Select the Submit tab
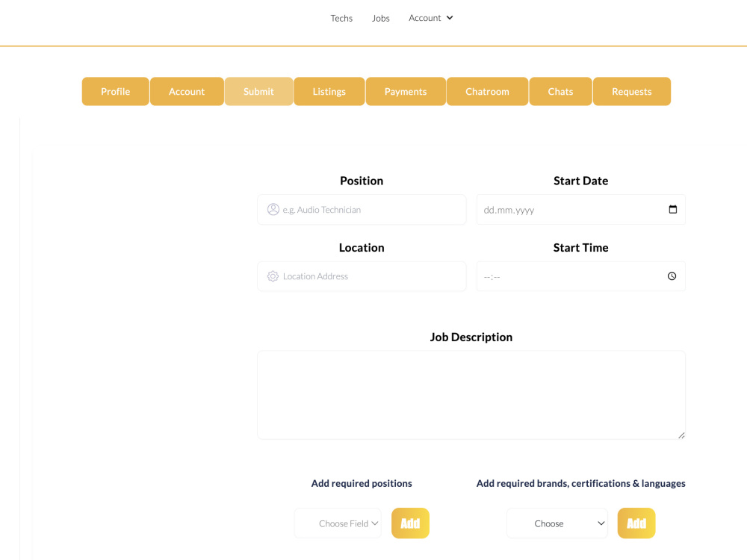 pyautogui.click(x=258, y=91)
